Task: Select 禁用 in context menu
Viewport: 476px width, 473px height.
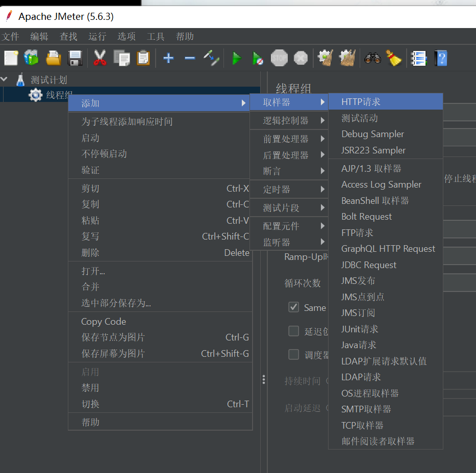Action: [x=160, y=387]
